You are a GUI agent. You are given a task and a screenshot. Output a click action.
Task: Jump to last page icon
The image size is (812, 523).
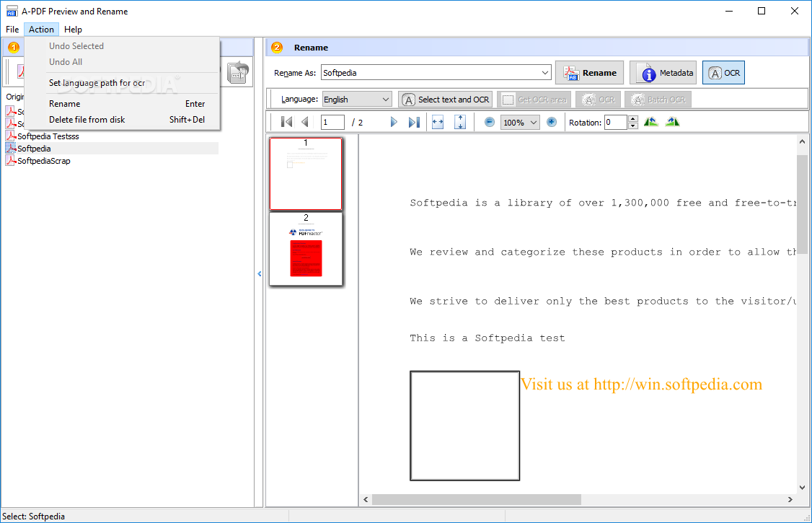tap(414, 122)
